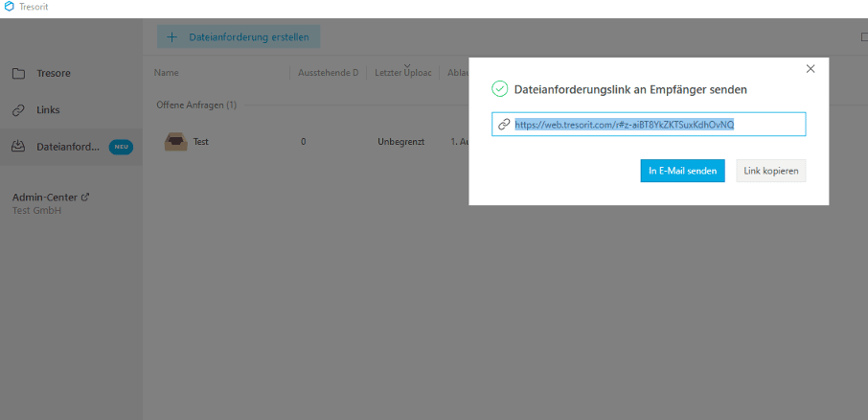Viewport: 868px width, 420px height.
Task: Click the 'Offene Anfragen (1)' group header
Action: 196,105
